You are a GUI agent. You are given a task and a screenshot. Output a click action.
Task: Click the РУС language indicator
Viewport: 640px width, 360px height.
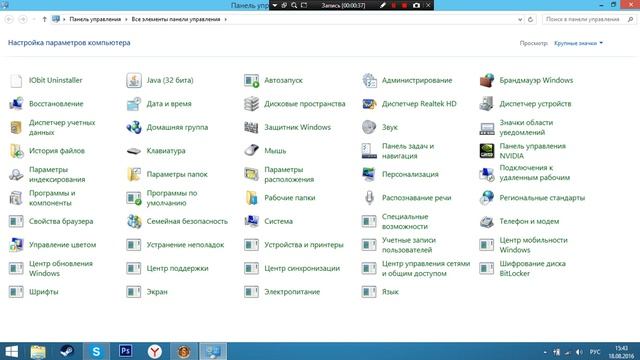[595, 352]
